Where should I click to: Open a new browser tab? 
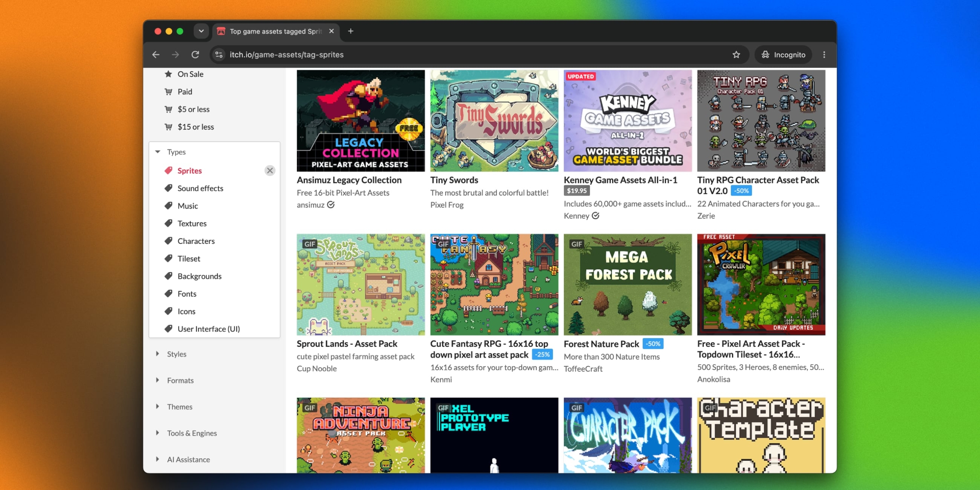351,31
